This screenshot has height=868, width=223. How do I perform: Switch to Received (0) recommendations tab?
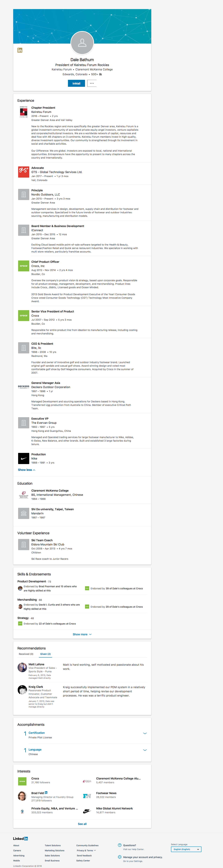point(26,654)
